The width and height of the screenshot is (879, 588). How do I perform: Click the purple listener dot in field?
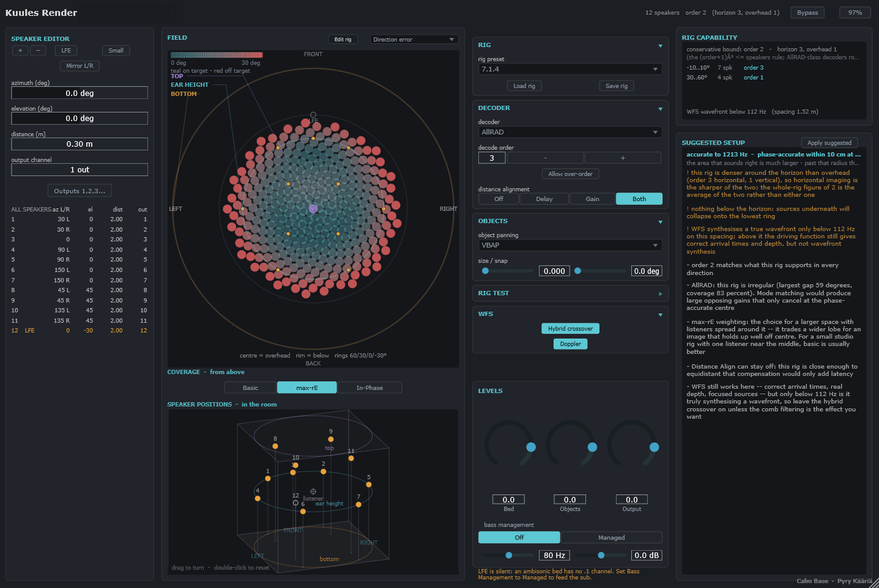(313, 208)
